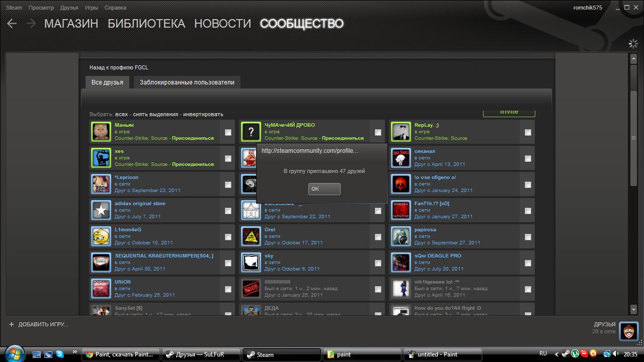644x362 pixels.
Task: Click the scrollbar down arrow
Action: (x=633, y=309)
